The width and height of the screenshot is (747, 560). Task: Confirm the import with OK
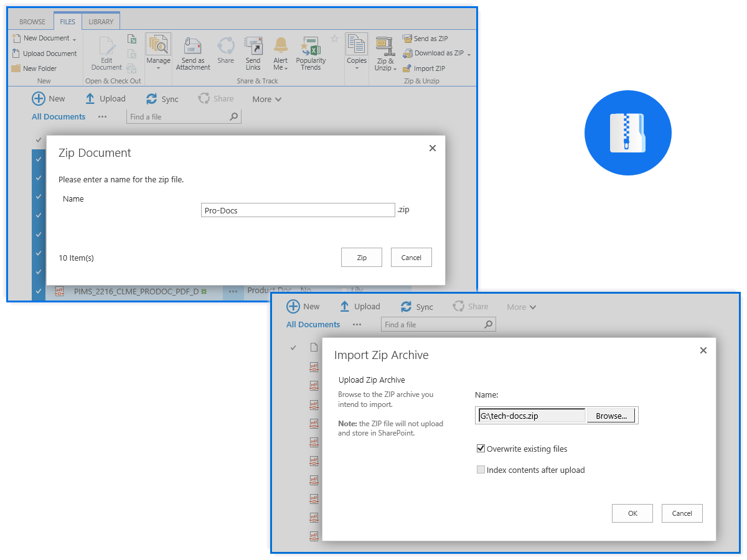[632, 513]
